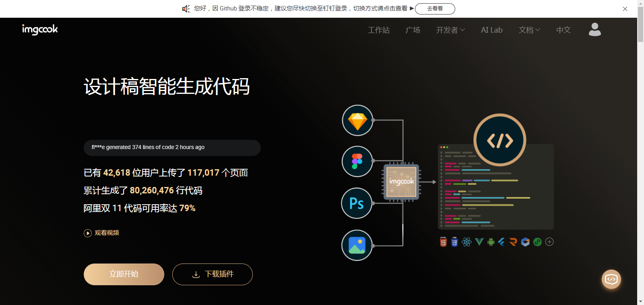Click the Sketch diamond icon

click(357, 120)
